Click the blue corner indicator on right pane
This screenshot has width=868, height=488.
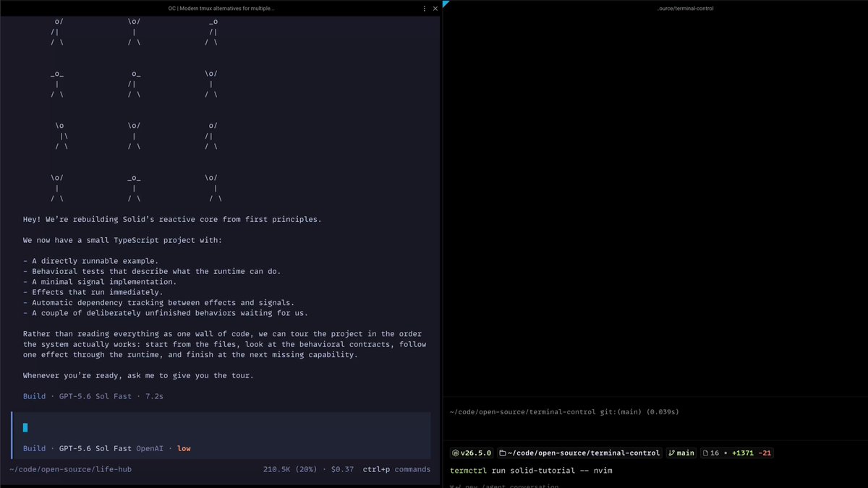pos(446,4)
